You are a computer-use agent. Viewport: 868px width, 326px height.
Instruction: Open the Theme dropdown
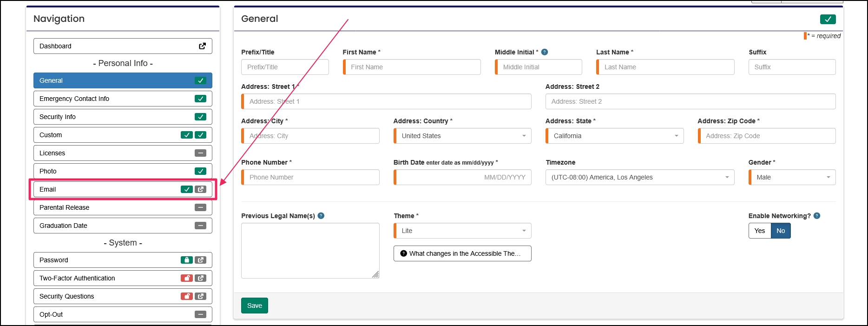pyautogui.click(x=463, y=231)
